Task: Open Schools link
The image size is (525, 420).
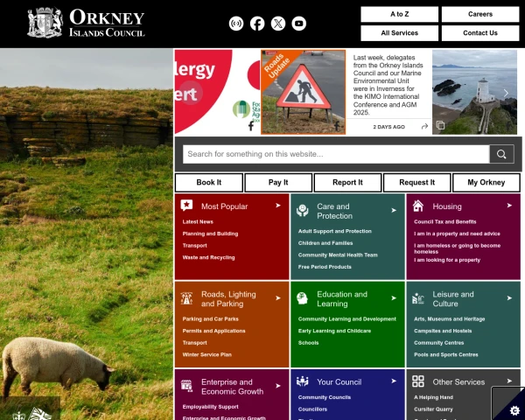Action: 308,343
